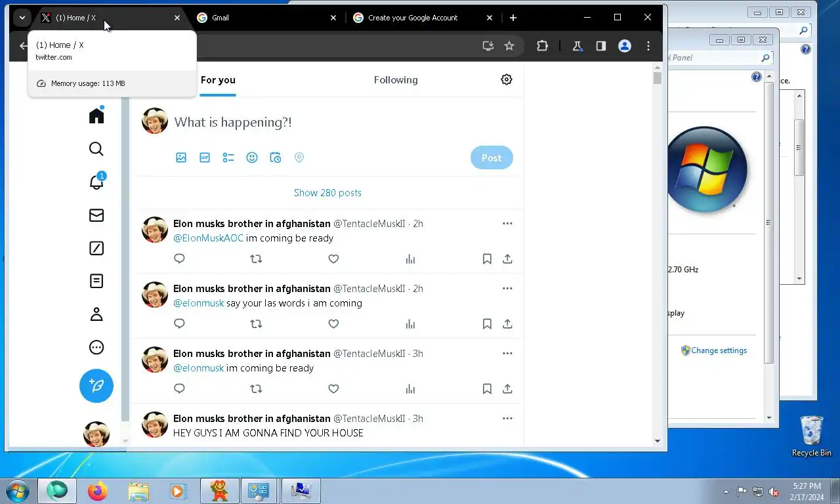The width and height of the screenshot is (840, 504).
Task: Open the Recycle Bin desktop icon
Action: click(x=812, y=436)
